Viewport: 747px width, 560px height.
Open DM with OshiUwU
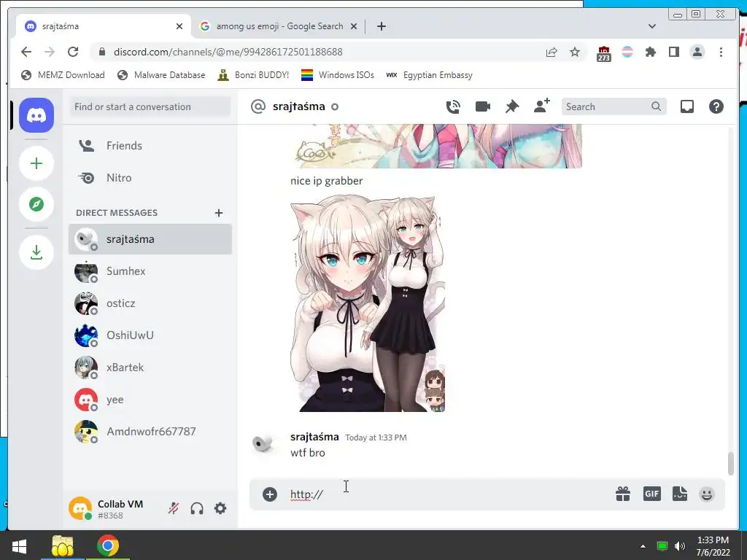tap(150, 335)
